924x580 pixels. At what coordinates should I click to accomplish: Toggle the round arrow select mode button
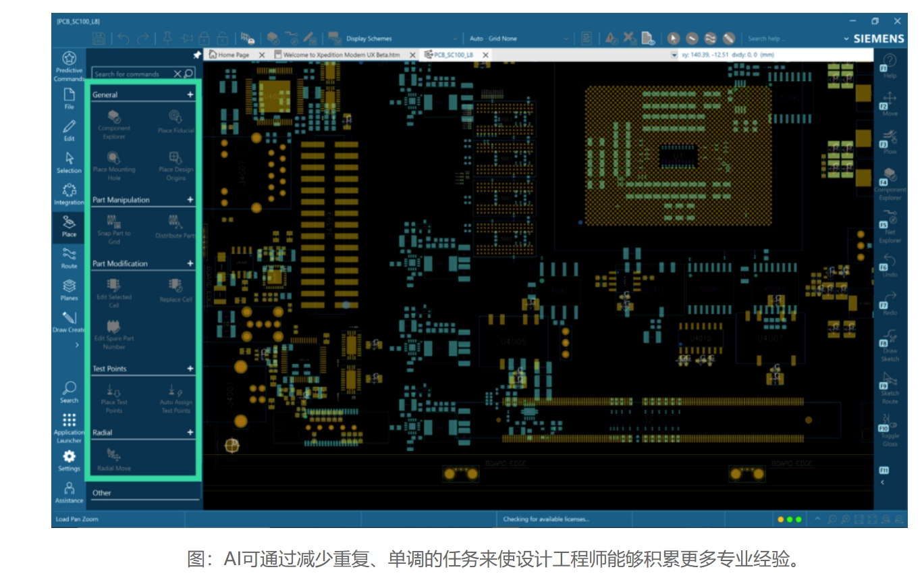point(674,38)
